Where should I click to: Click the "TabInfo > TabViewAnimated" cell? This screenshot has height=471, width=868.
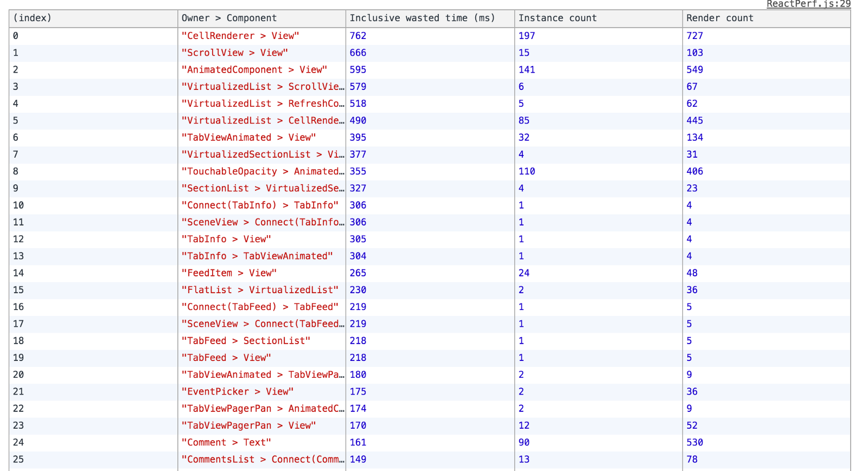257,256
